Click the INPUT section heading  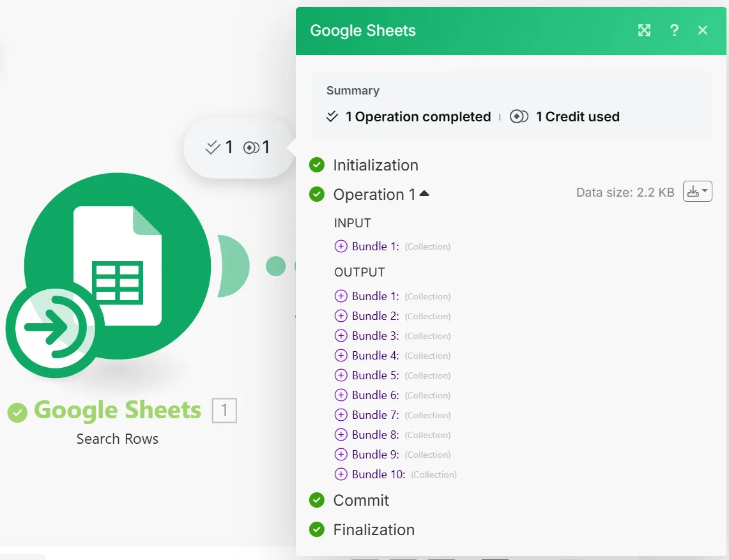[x=353, y=223]
